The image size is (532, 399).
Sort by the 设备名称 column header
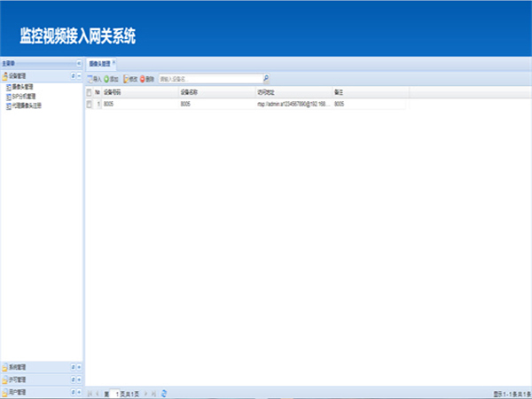192,91
